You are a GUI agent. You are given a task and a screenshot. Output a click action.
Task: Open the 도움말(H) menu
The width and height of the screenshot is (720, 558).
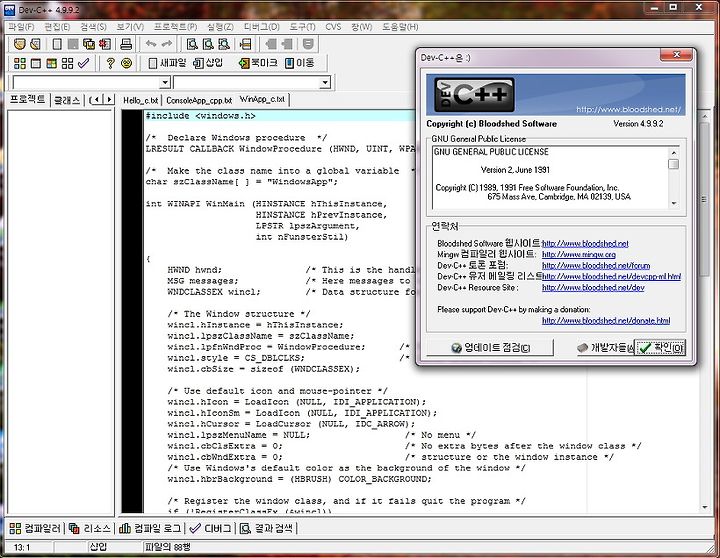coord(400,27)
